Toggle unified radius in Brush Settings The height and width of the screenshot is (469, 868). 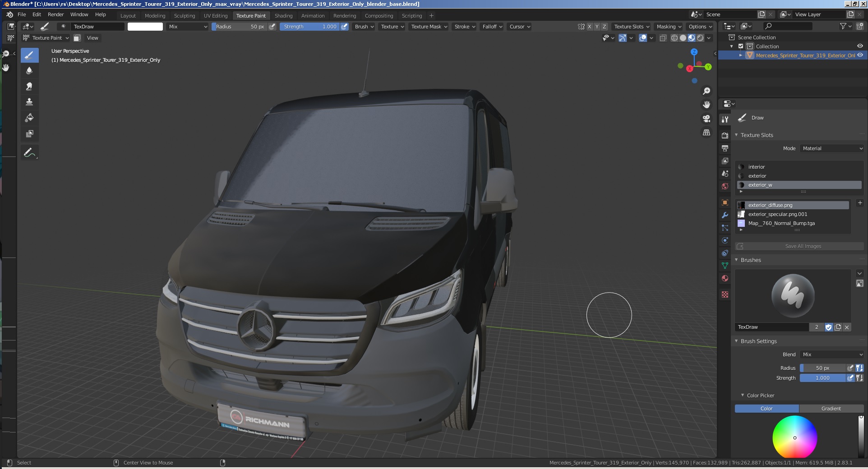(859, 368)
